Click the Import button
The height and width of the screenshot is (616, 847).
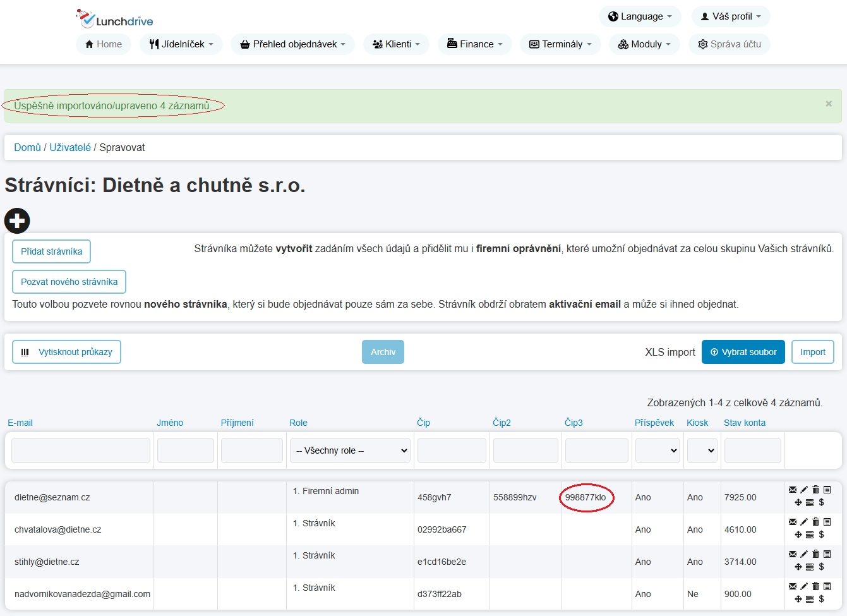pyautogui.click(x=813, y=352)
